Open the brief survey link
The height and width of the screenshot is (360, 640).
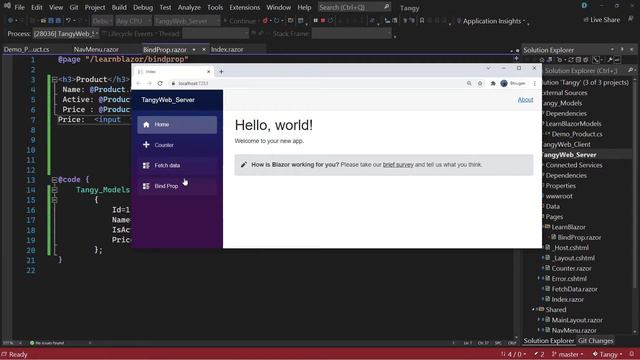pos(398,165)
